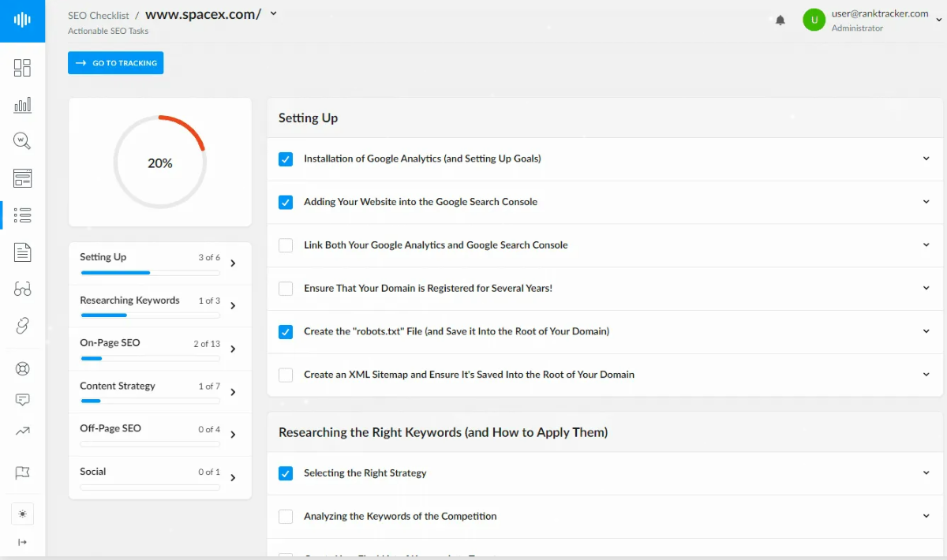
Task: Select the Off-Page SEO category
Action: (160, 435)
